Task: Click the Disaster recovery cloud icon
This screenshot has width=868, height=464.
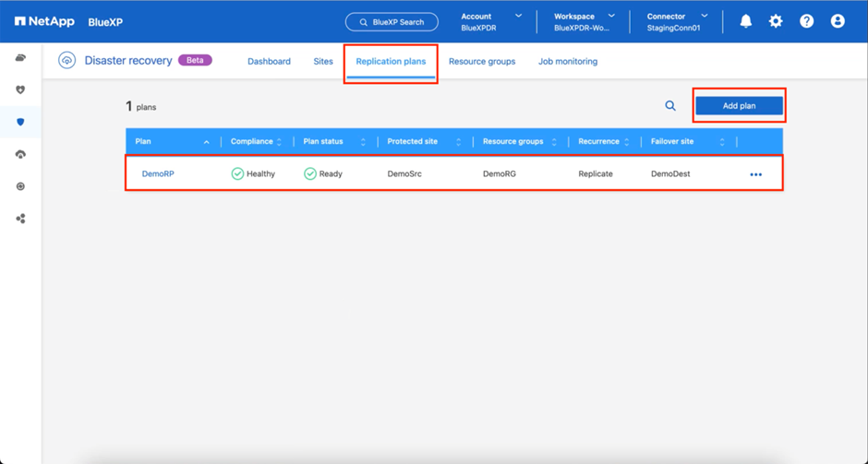Action: 66,61
